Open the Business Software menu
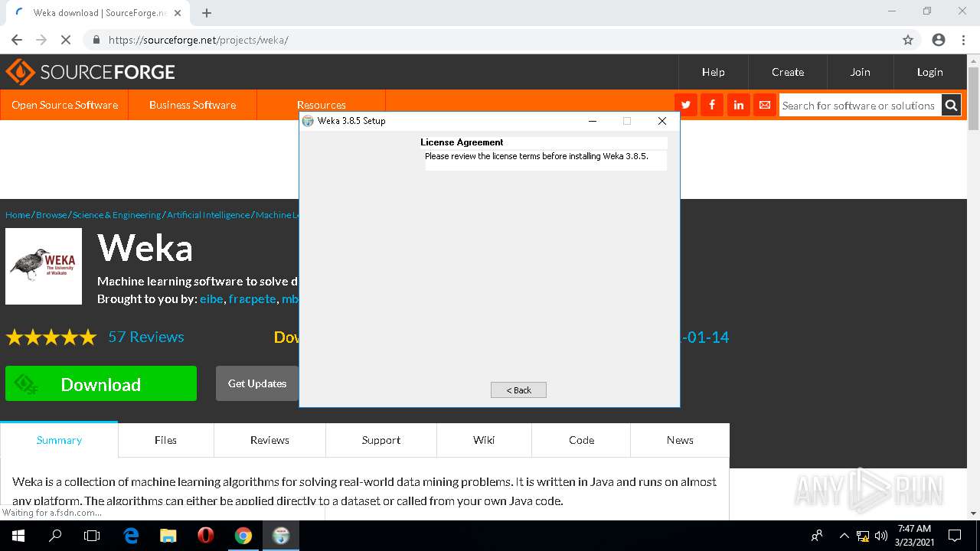 [192, 105]
